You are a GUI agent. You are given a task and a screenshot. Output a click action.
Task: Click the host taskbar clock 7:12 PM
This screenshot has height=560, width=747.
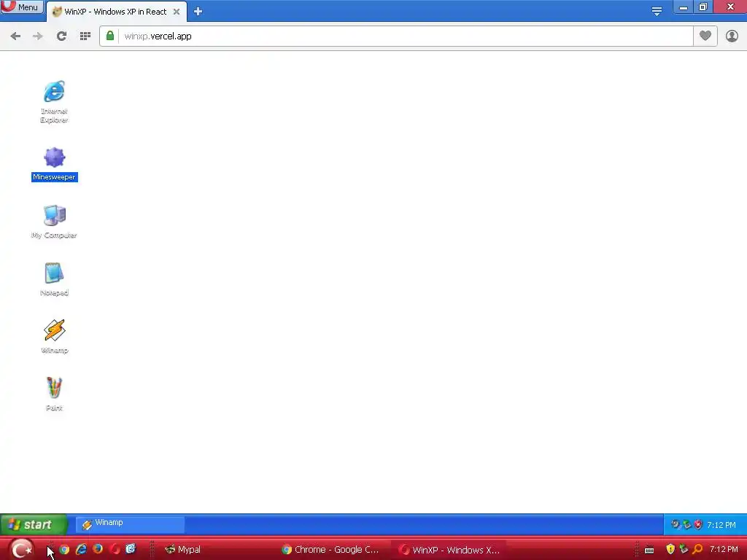(x=724, y=550)
